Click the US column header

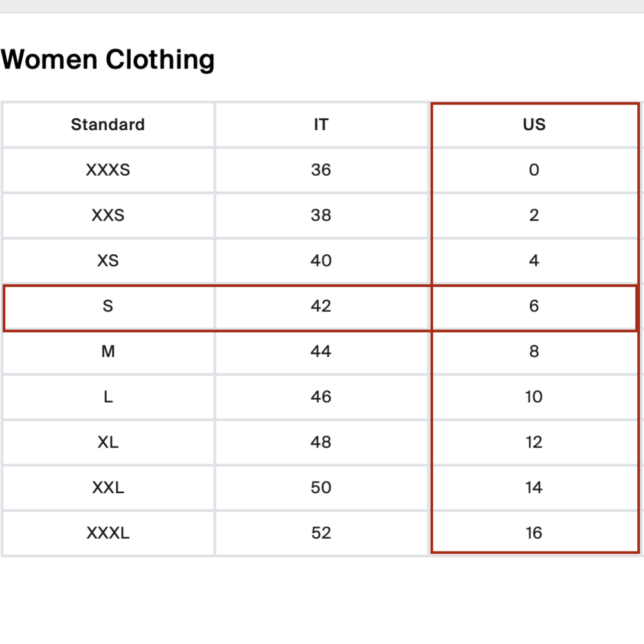[x=534, y=125]
